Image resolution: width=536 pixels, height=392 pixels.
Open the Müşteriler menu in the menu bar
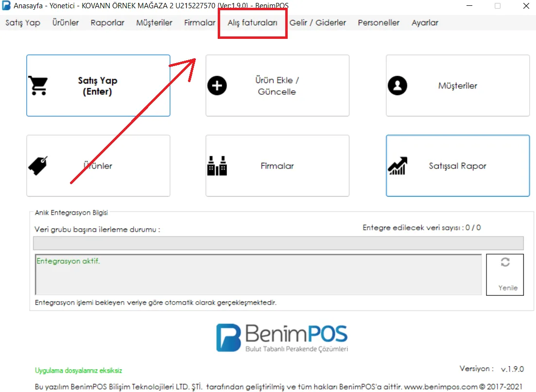(154, 22)
